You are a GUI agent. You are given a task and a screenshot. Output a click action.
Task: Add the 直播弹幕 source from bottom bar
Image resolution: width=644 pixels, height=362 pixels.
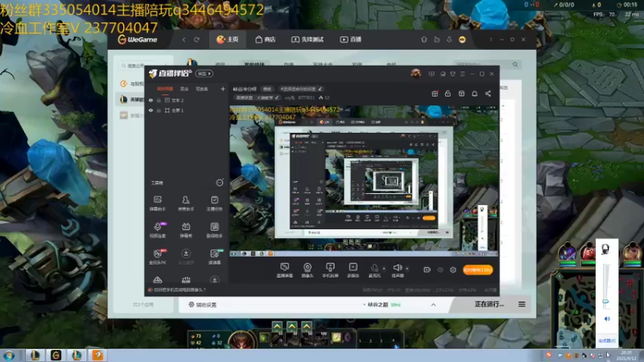[284, 270]
